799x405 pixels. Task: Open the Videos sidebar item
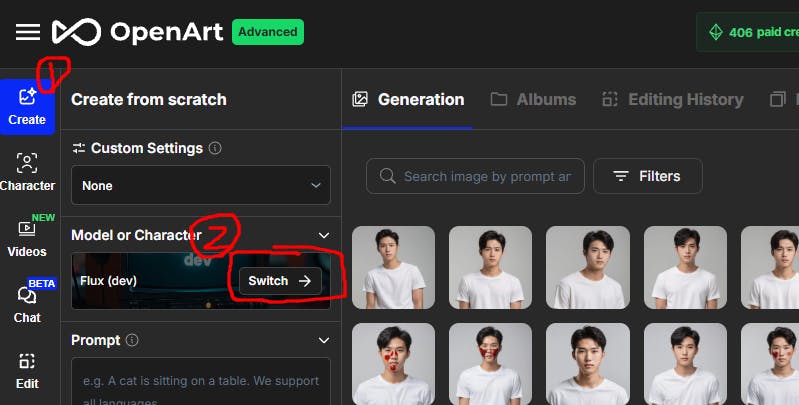pos(27,238)
